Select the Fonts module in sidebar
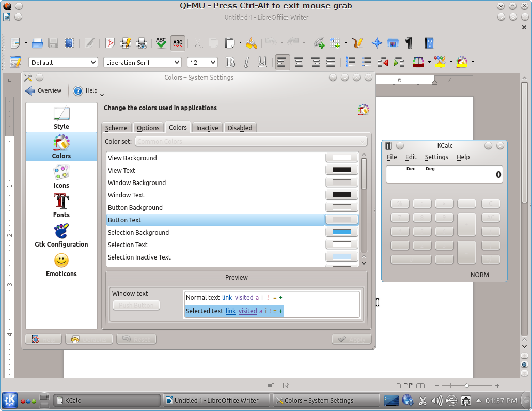Screen dimensions: 532x411 click(61, 206)
